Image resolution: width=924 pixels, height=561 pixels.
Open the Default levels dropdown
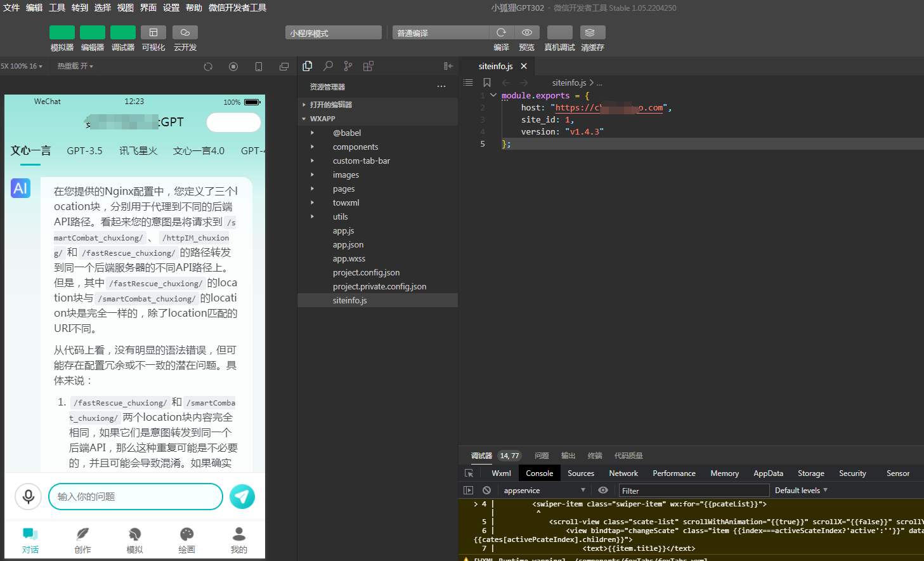click(x=801, y=491)
